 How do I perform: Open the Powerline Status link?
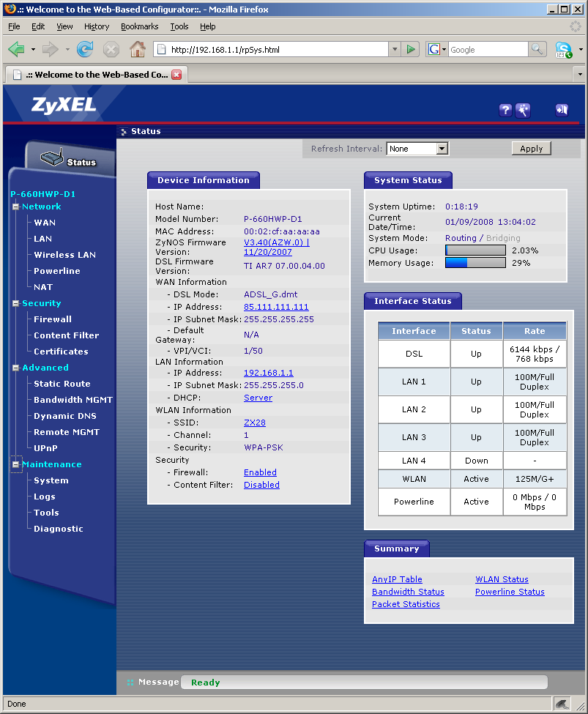(x=510, y=592)
